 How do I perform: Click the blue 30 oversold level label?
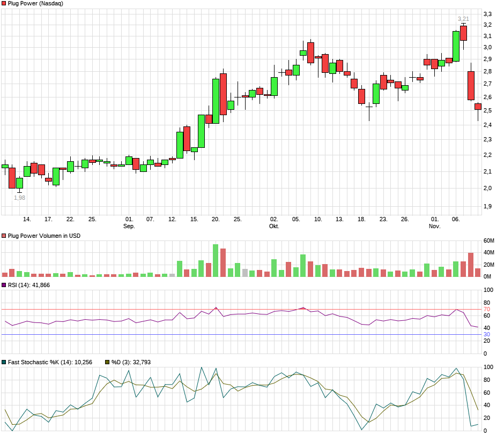(487, 334)
